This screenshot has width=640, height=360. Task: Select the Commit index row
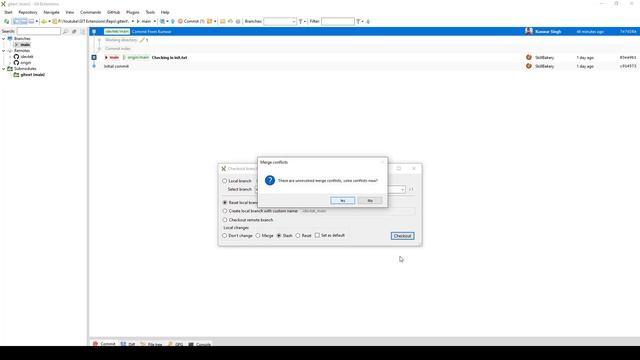tap(364, 49)
